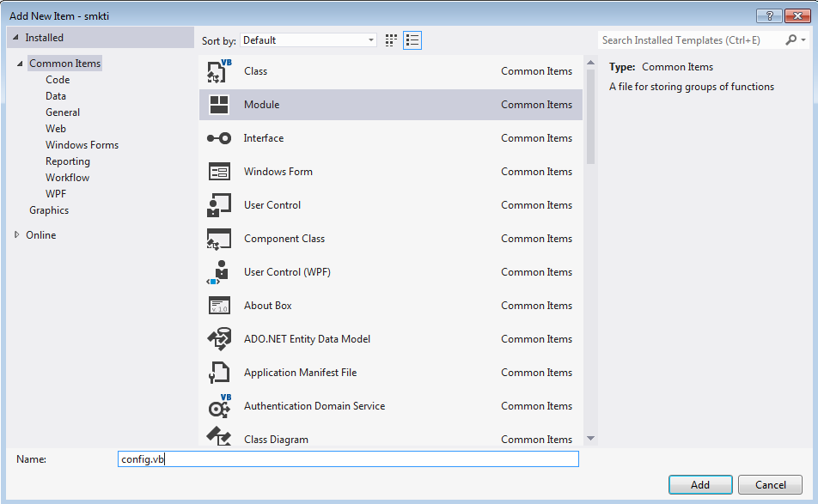
Task: Click Common Items text in About Box row
Action: [x=536, y=306]
